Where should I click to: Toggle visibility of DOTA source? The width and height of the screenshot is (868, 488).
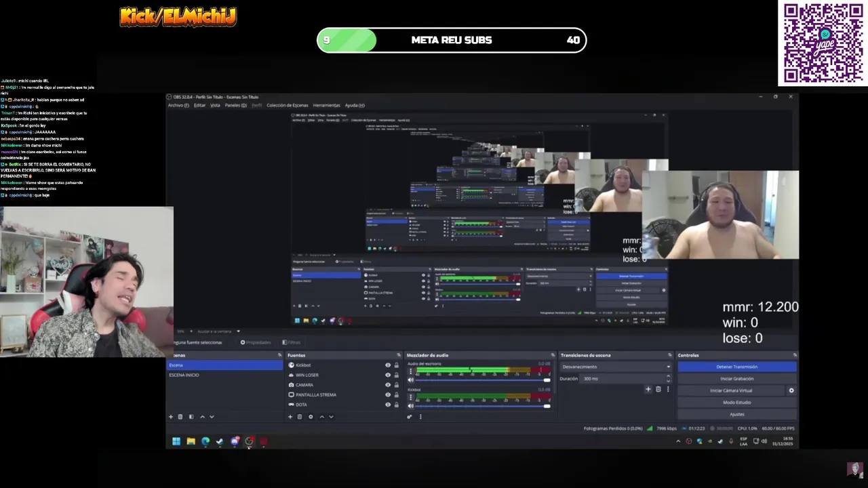point(388,405)
